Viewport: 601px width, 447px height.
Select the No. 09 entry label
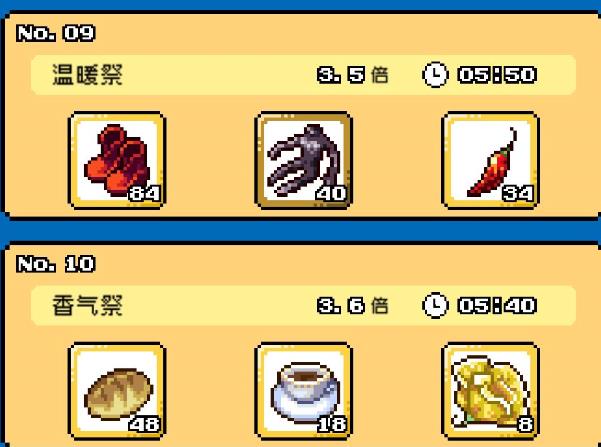coord(56,33)
